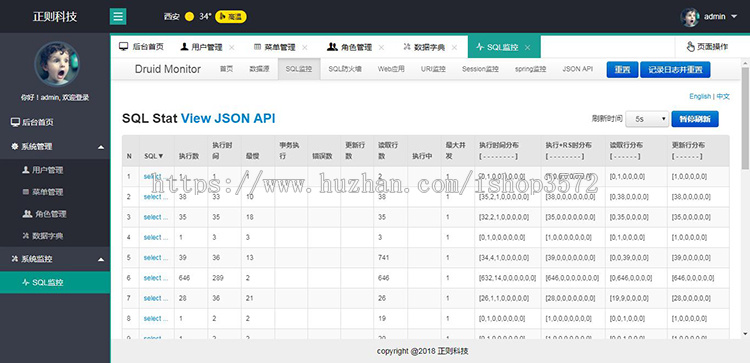Open the select link in row 2
750x363 pixels.
(156, 197)
